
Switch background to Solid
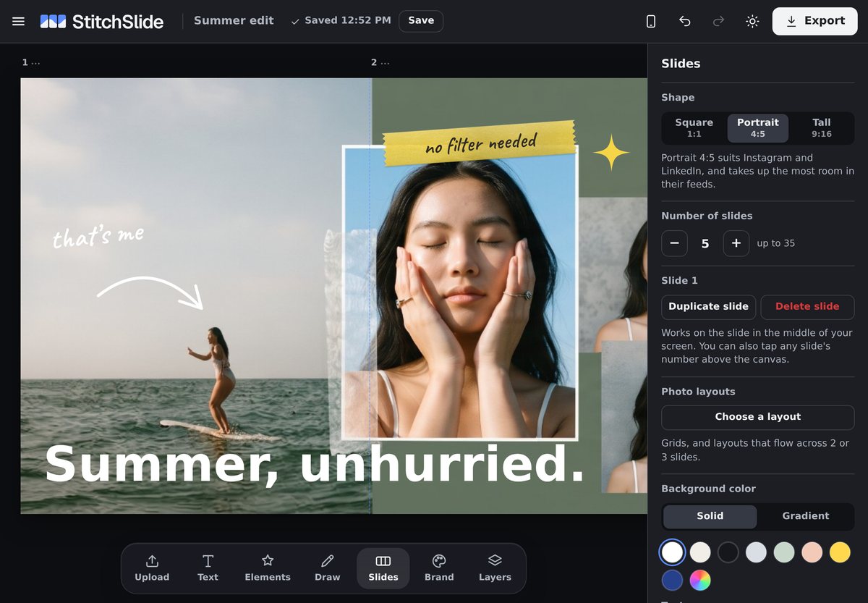(710, 516)
